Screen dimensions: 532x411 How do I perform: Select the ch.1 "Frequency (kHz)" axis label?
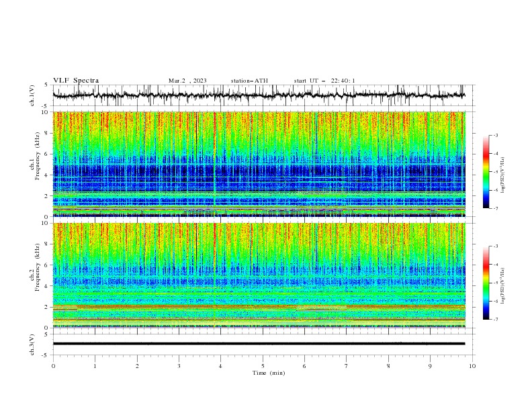[38, 156]
